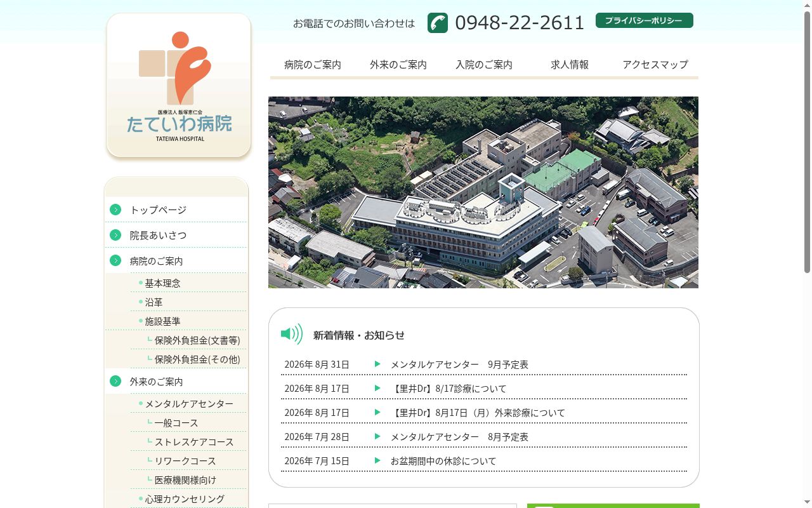
Task: Select 一般コース in the sidebar
Action: click(176, 423)
